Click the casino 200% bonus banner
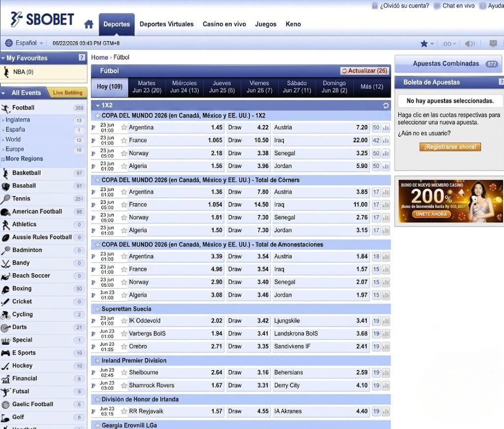 point(450,201)
